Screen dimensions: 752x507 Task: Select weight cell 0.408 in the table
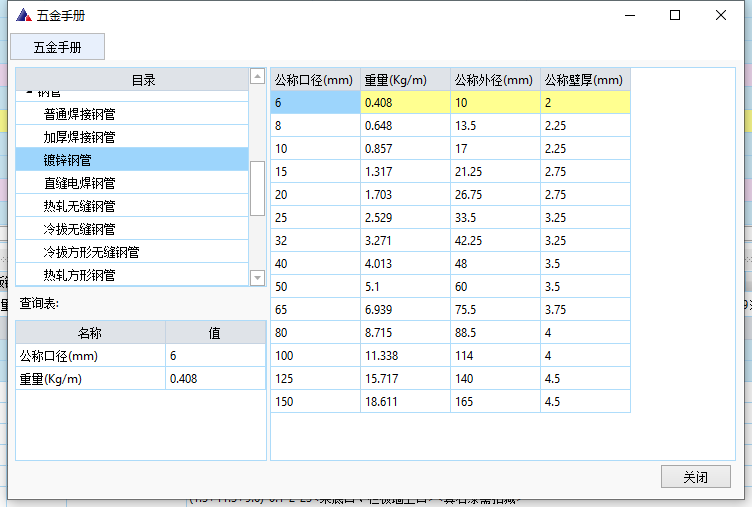(405, 103)
